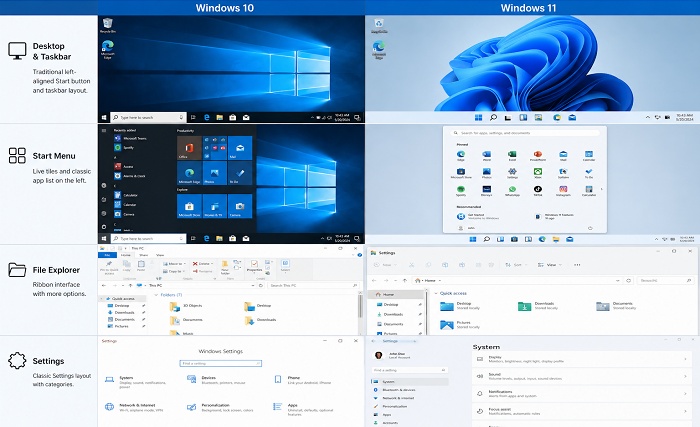Open Get Started under Recommended in Windows 11 Start

coord(479,216)
